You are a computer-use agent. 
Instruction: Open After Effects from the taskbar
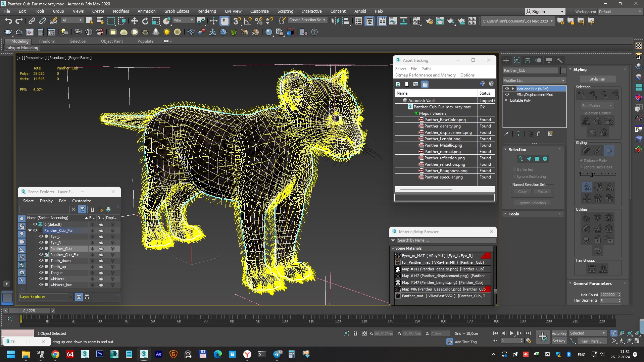click(159, 354)
